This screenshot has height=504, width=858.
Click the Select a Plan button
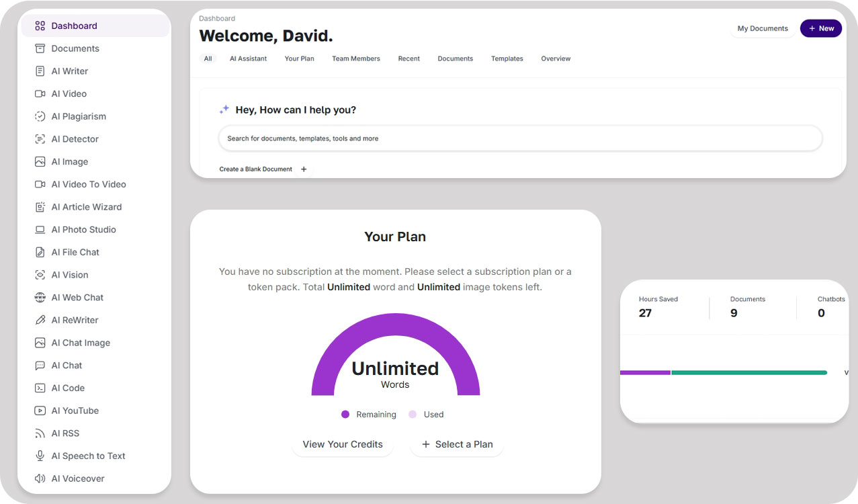[457, 444]
